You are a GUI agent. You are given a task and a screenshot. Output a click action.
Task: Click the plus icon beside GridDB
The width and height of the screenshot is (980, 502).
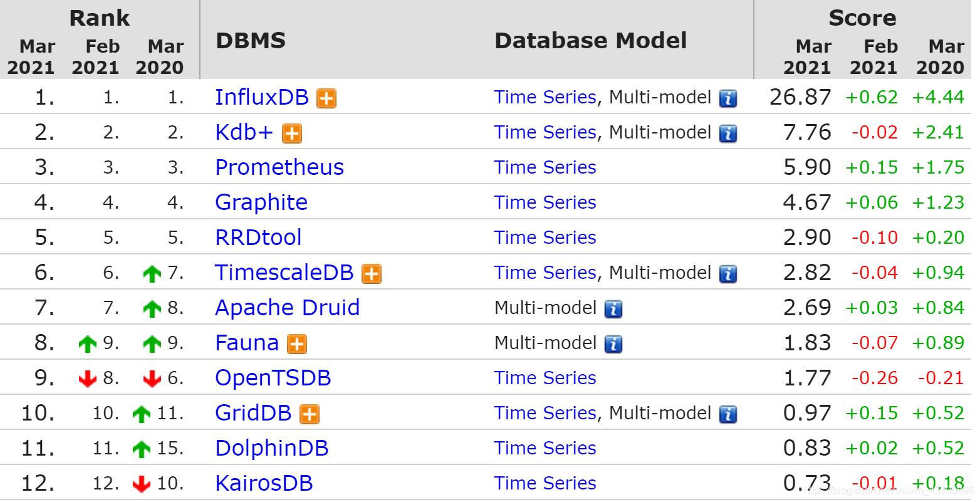point(310,414)
